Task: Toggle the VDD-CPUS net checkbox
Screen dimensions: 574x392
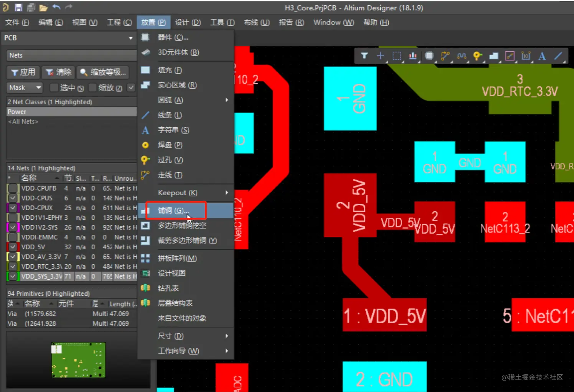Action: (13, 198)
